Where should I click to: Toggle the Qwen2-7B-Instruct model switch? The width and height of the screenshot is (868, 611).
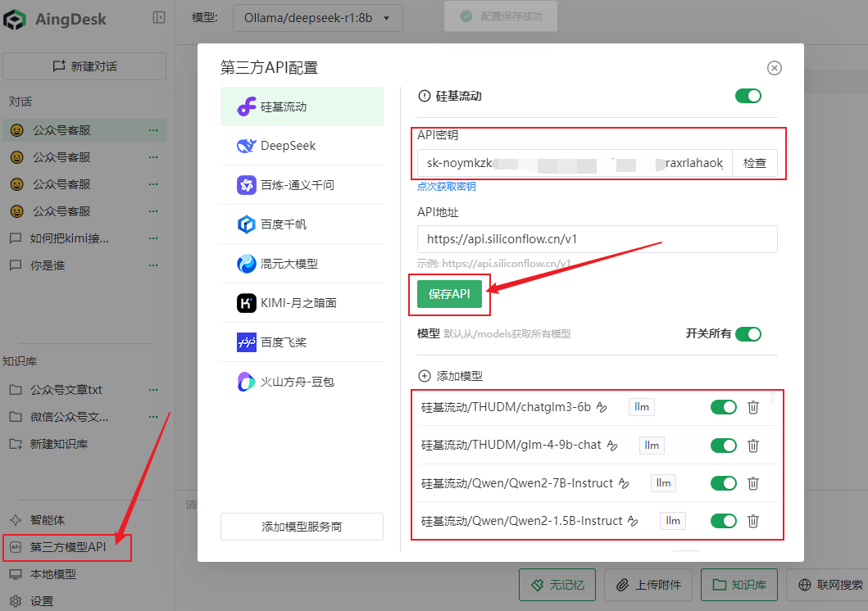724,483
